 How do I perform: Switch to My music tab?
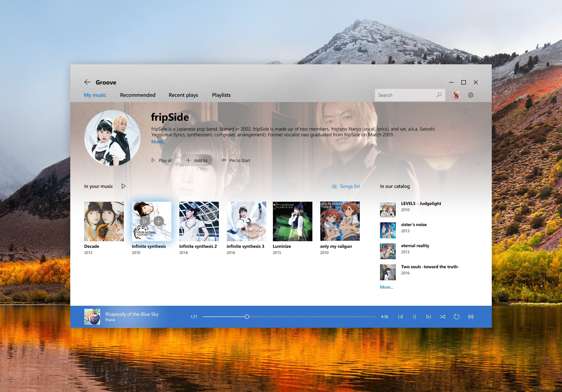pyautogui.click(x=95, y=95)
